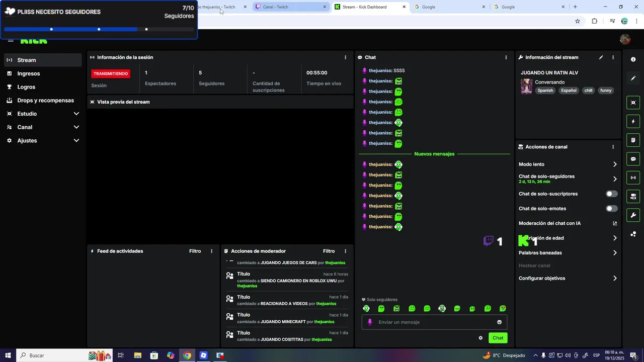This screenshot has height=362, width=644.
Task: Expand Ajustes section in sidebar
Action: (x=43, y=141)
